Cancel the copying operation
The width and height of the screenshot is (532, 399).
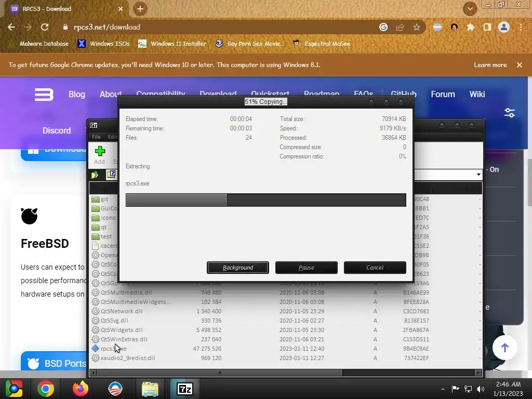(x=375, y=268)
